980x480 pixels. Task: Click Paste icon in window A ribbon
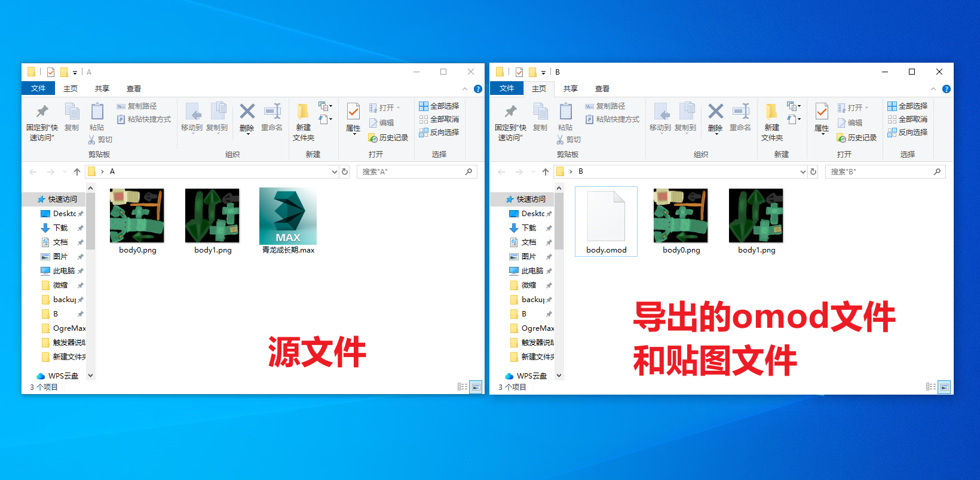[x=97, y=117]
